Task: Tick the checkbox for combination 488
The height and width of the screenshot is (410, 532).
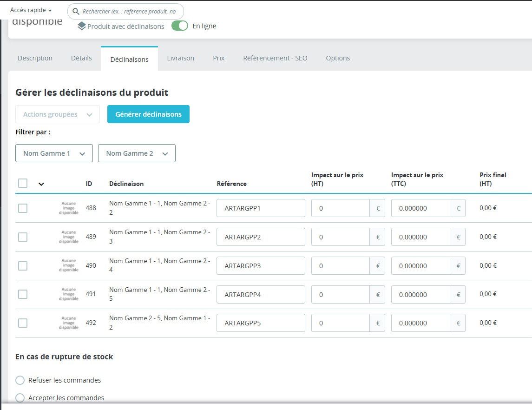Action: (x=23, y=208)
